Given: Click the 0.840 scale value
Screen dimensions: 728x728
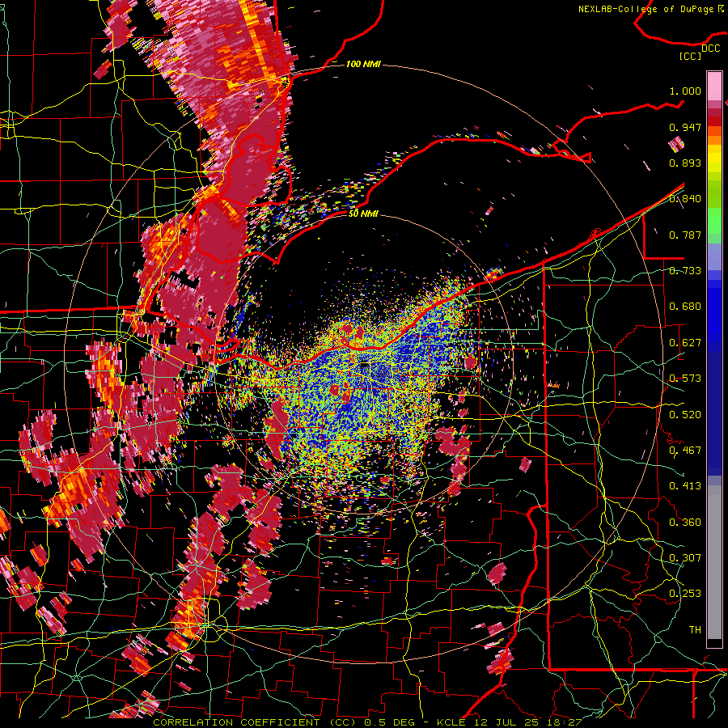Looking at the screenshot, I should (685, 199).
